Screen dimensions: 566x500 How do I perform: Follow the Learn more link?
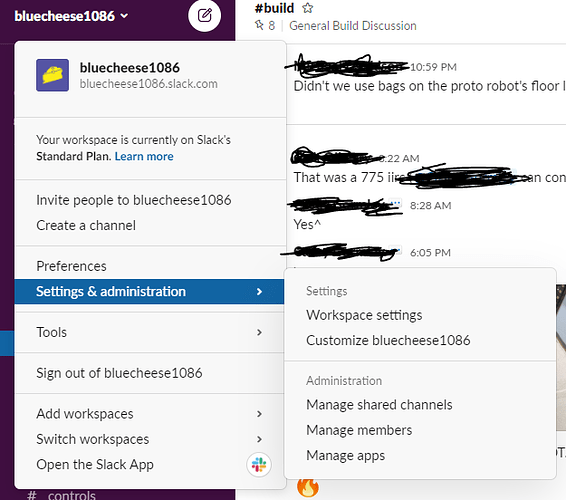[x=144, y=156]
